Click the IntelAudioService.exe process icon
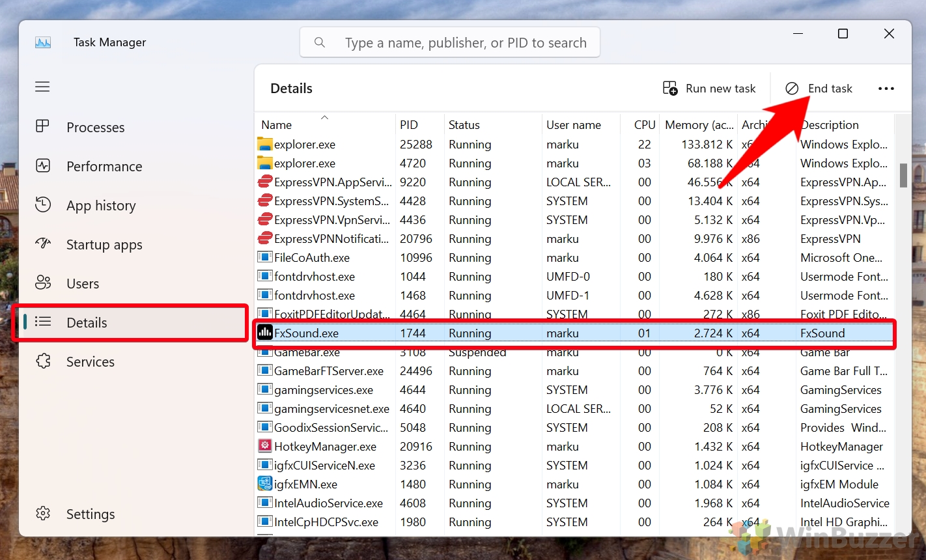 click(265, 503)
